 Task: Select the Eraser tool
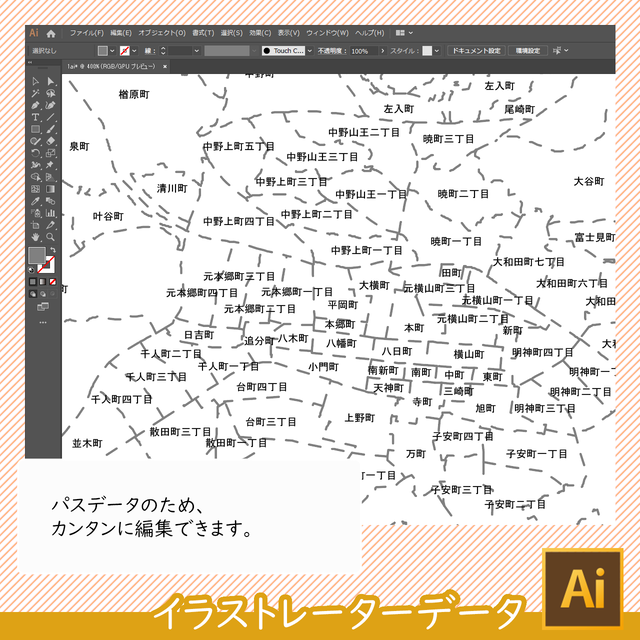[x=50, y=141]
